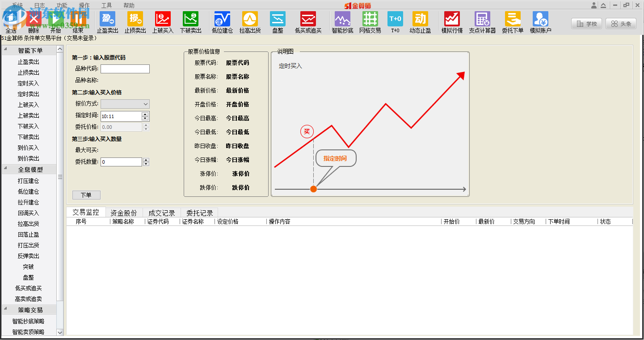This screenshot has height=340, width=644.
Task: Select the 智能抄底 toolbar icon
Action: tap(342, 21)
